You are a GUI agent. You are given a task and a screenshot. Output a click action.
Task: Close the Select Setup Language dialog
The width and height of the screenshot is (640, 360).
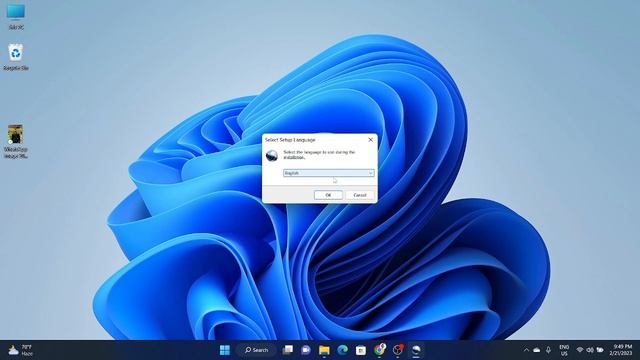coord(370,140)
